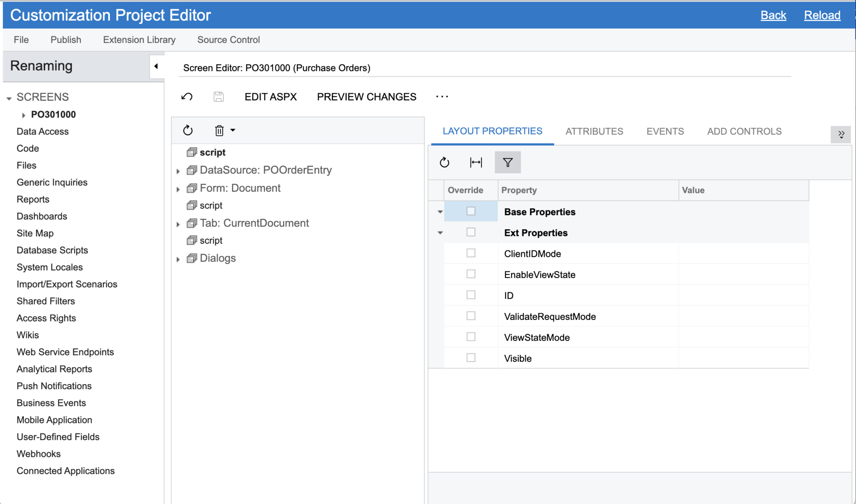Collapse the Base Properties group

point(440,211)
